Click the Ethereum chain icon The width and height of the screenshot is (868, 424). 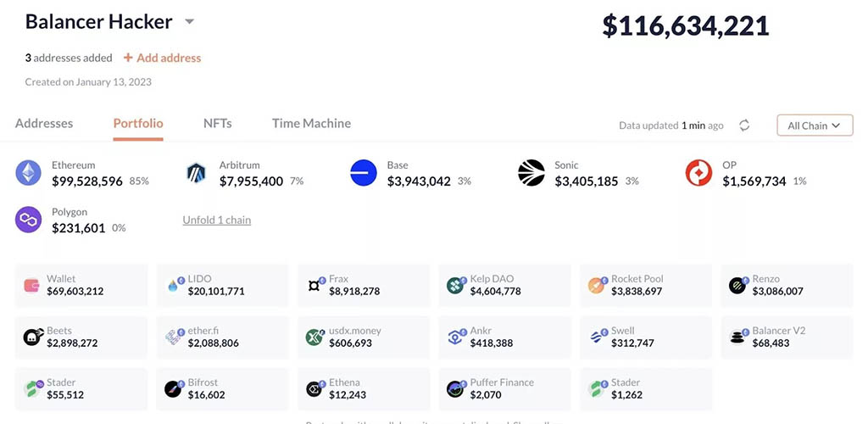pos(28,173)
